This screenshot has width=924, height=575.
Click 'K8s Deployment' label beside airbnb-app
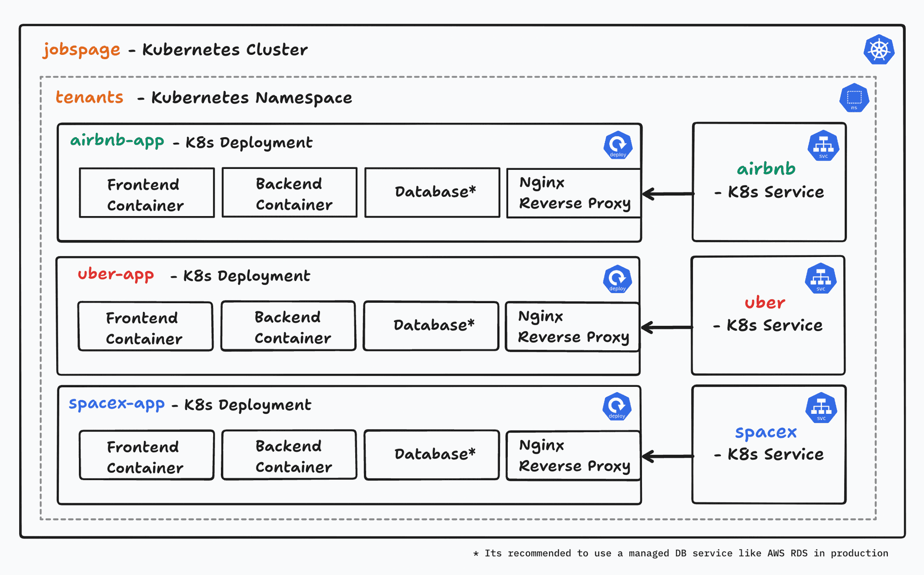click(x=249, y=143)
